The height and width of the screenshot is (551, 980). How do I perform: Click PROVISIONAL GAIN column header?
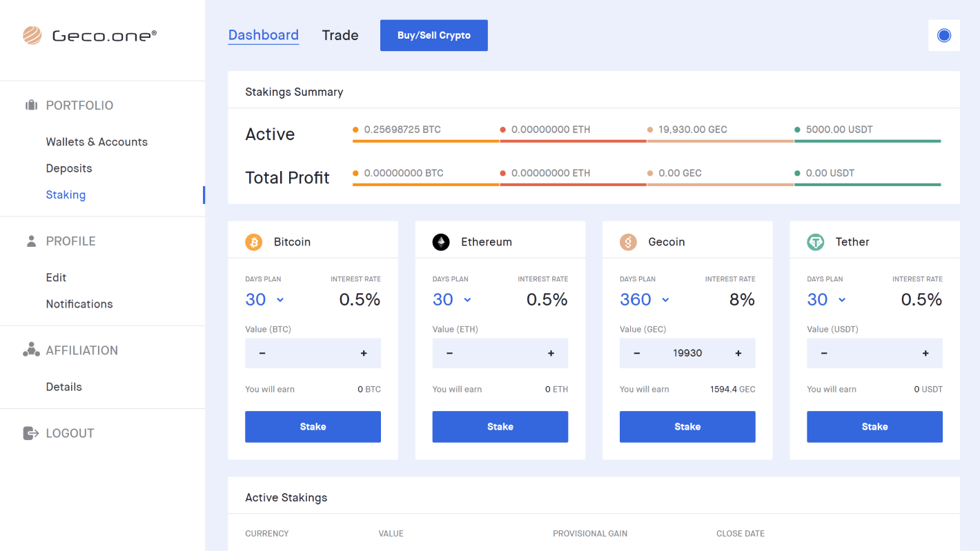pyautogui.click(x=590, y=534)
